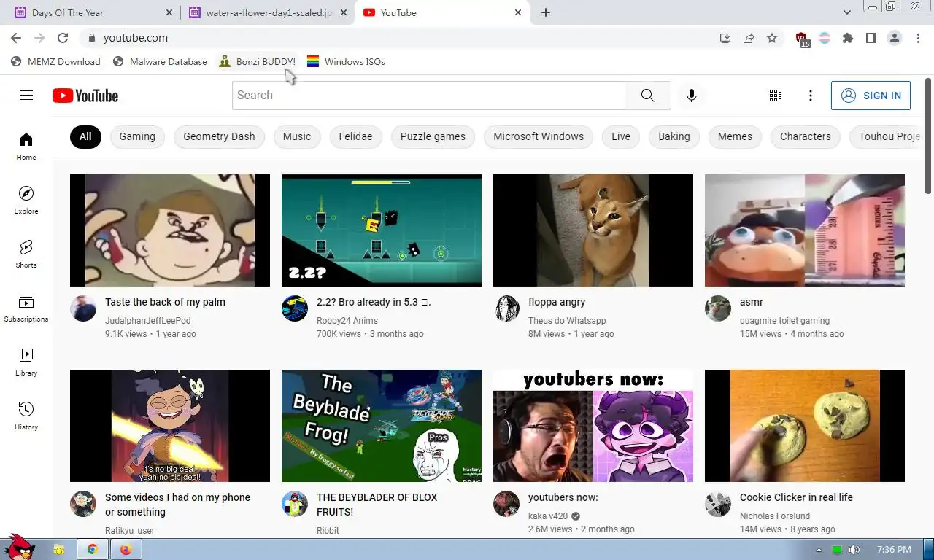Open Malware Database bookmark

point(161,62)
